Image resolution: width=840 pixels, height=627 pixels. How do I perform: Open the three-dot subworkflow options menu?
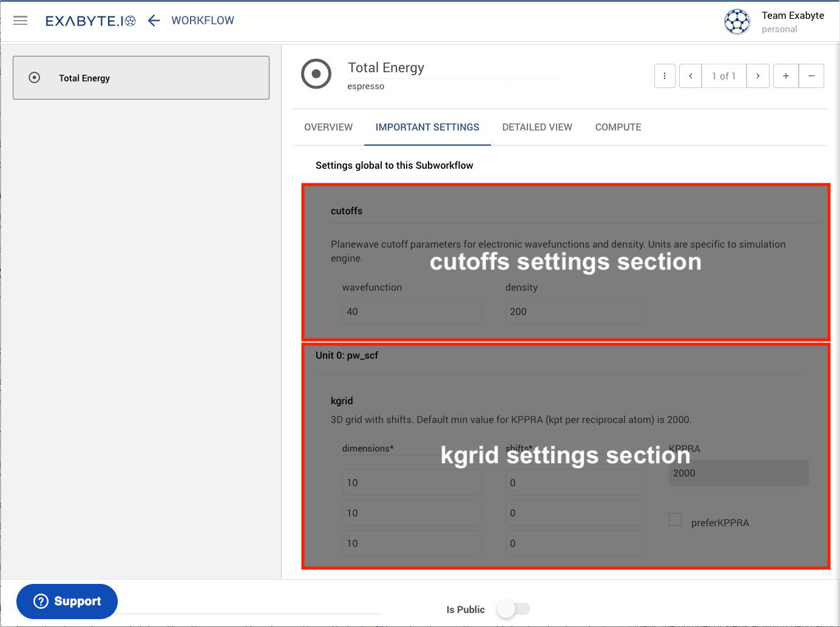pos(665,76)
